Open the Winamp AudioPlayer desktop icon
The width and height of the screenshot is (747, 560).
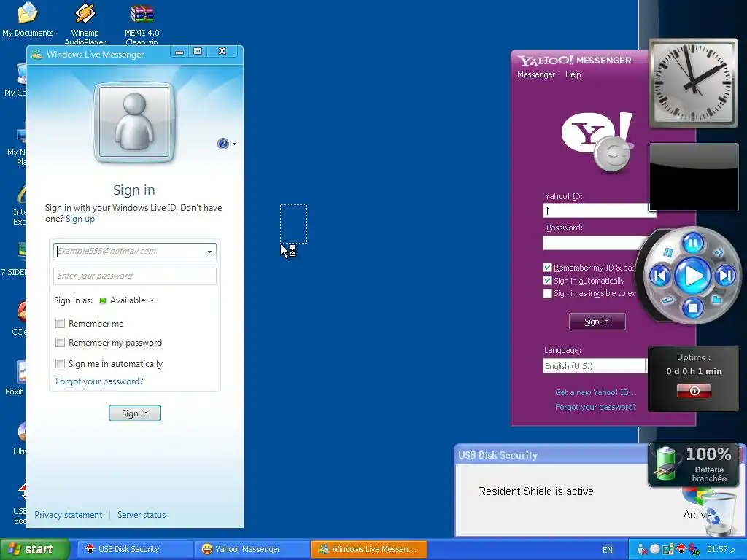(85, 23)
